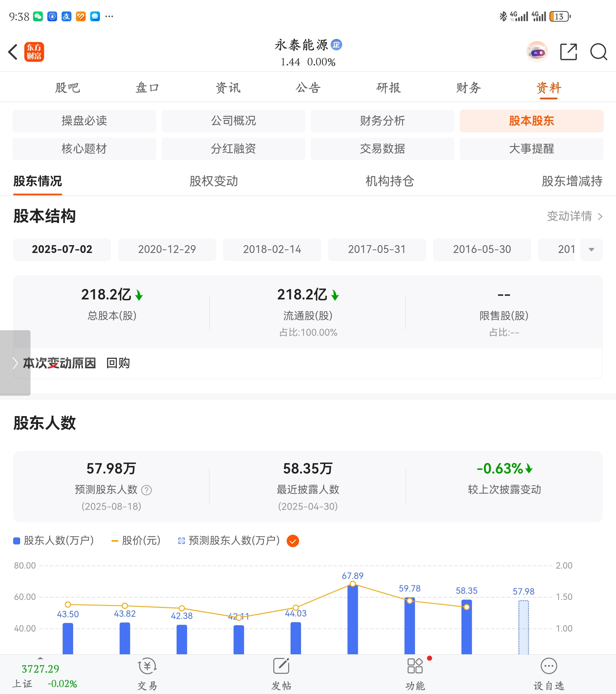This screenshot has width=616, height=694.
Task: Tap the help icon beside 预测股东人数
Action: (146, 490)
